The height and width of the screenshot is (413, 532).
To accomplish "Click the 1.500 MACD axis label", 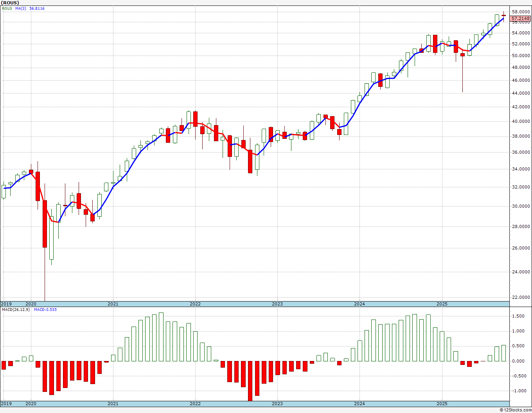I will (519, 316).
